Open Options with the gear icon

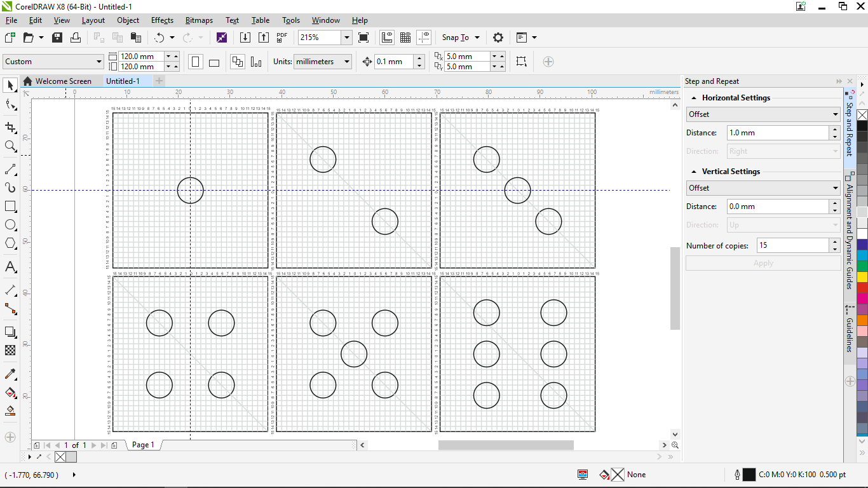click(x=498, y=37)
